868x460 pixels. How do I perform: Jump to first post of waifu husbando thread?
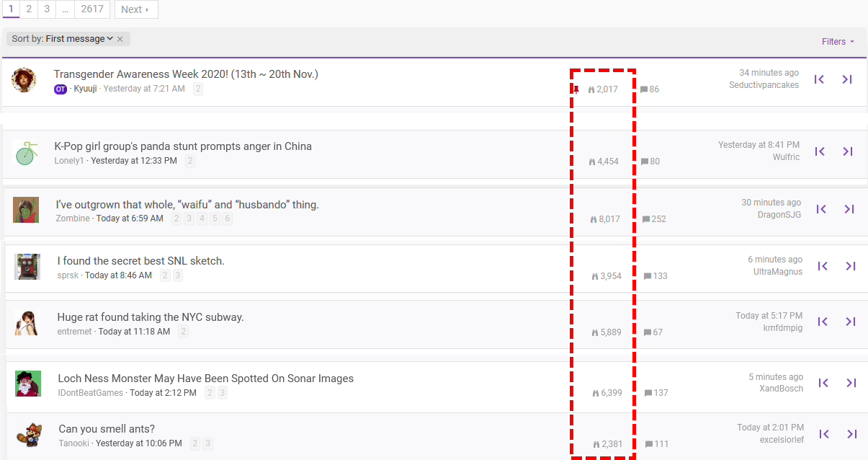click(821, 209)
